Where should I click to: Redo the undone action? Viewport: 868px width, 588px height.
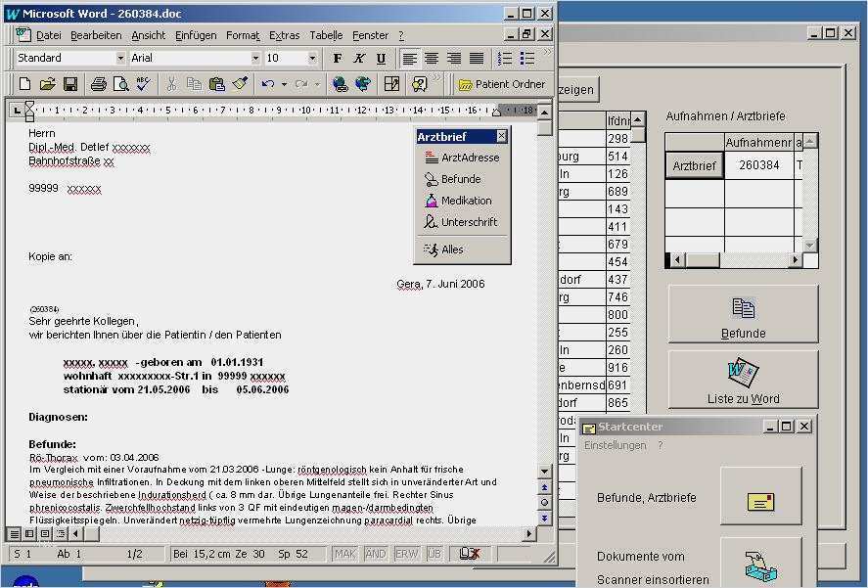point(301,84)
